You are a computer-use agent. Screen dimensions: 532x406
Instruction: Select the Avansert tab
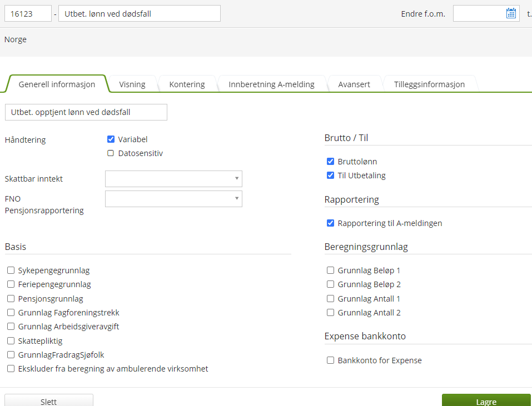click(354, 84)
